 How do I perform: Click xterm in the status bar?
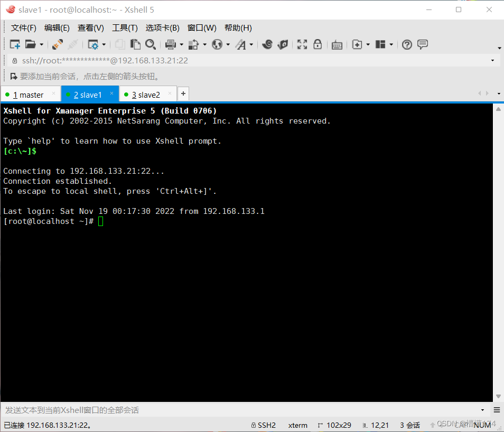297,425
